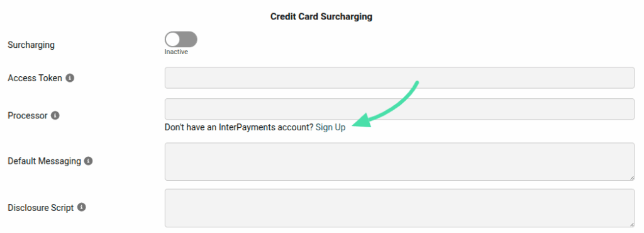Click the Processor info icon

coord(55,115)
